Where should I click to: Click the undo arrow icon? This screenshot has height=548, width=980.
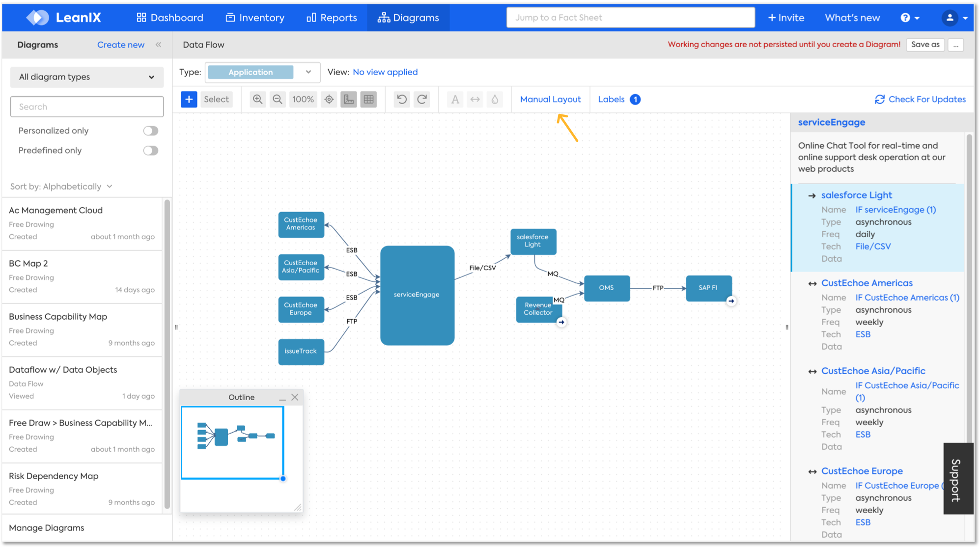402,99
